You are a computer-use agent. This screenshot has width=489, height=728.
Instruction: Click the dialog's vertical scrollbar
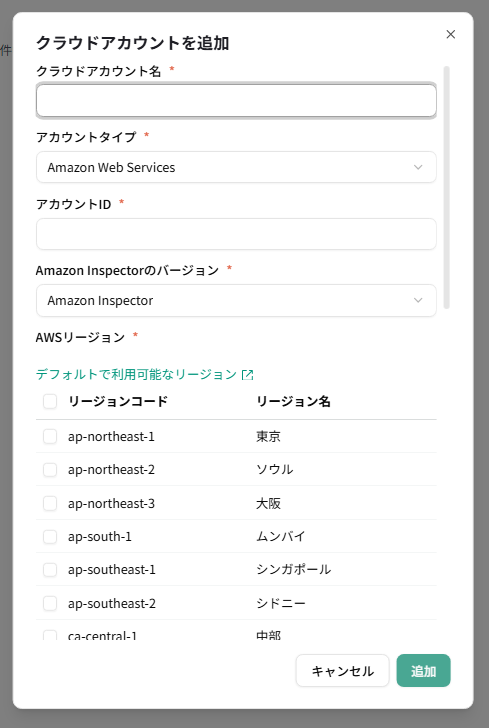click(447, 188)
